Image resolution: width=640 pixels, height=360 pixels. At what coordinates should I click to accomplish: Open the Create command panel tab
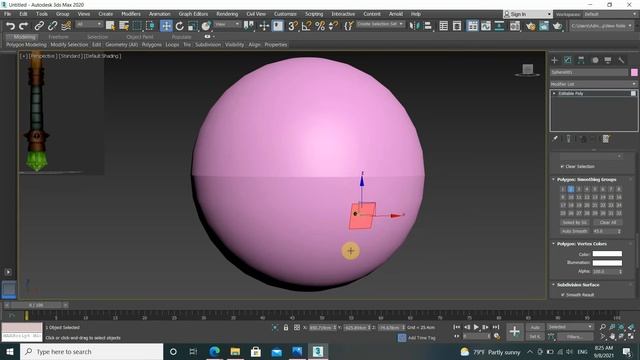554,60
